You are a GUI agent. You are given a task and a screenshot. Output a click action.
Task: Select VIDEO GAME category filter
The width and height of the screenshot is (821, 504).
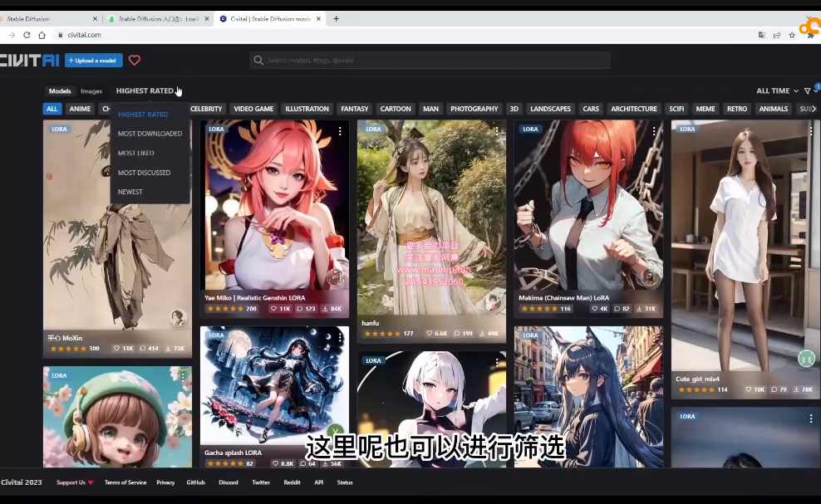(253, 109)
